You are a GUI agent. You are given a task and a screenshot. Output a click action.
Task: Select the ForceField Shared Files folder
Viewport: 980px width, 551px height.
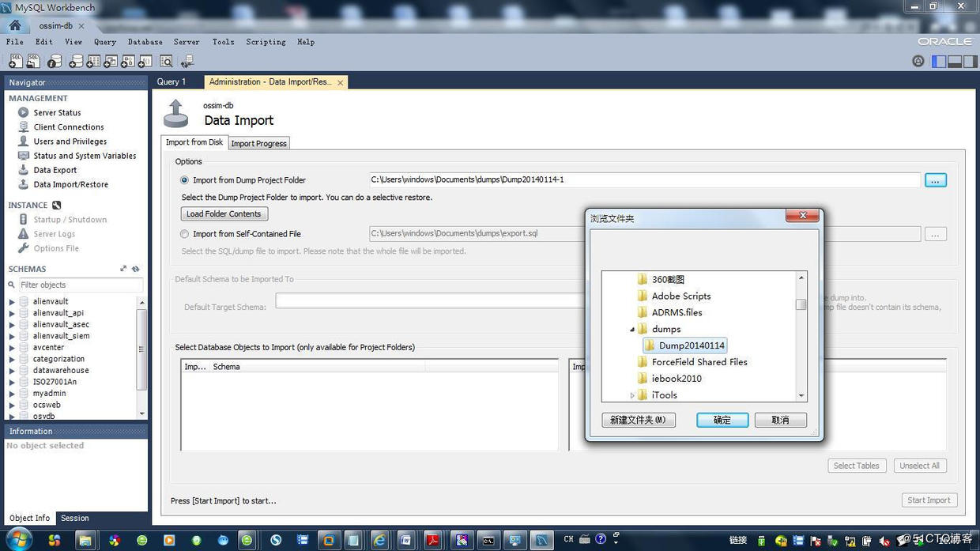[x=692, y=362]
